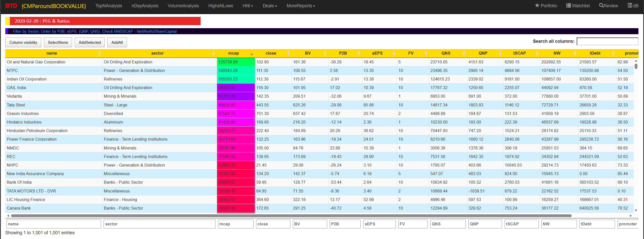Expand the HNI dropdown menu

[248, 6]
